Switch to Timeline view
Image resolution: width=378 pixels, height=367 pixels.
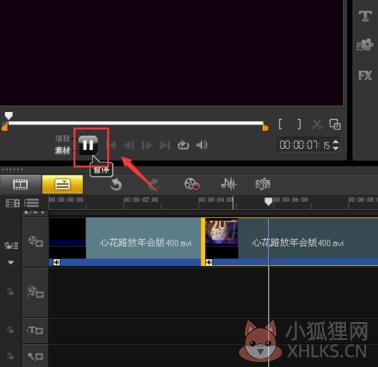(63, 184)
